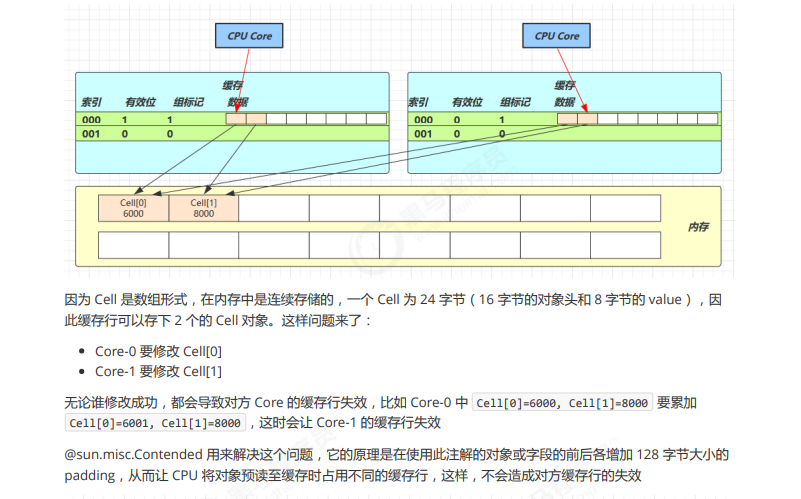801x499 pixels.
Task: Click the '128 字节大小的' text
Action: click(x=683, y=455)
